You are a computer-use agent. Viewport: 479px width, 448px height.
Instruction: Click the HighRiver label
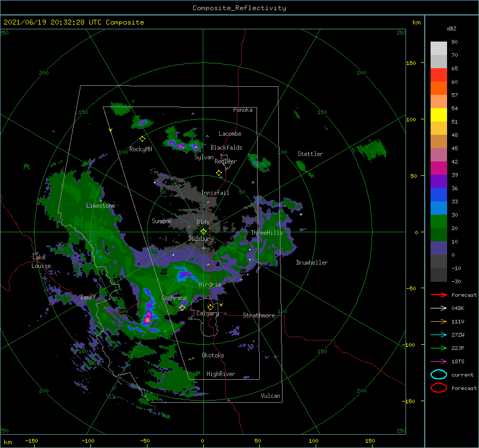coord(220,374)
